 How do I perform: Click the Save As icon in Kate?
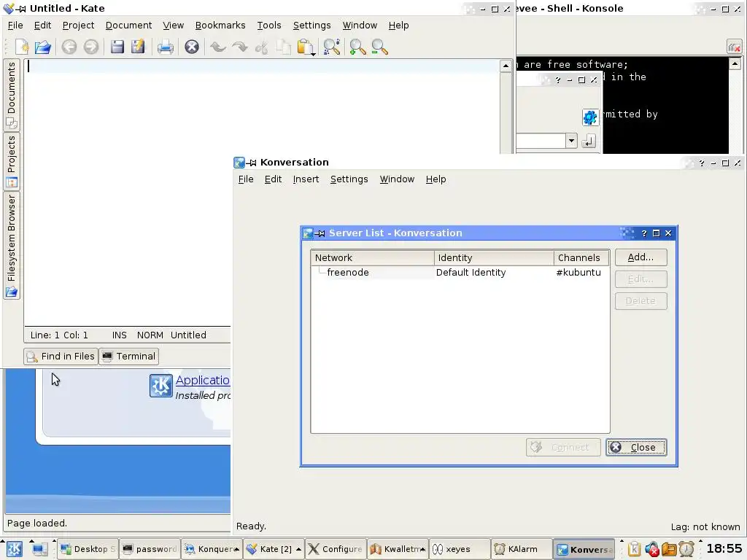(x=138, y=47)
